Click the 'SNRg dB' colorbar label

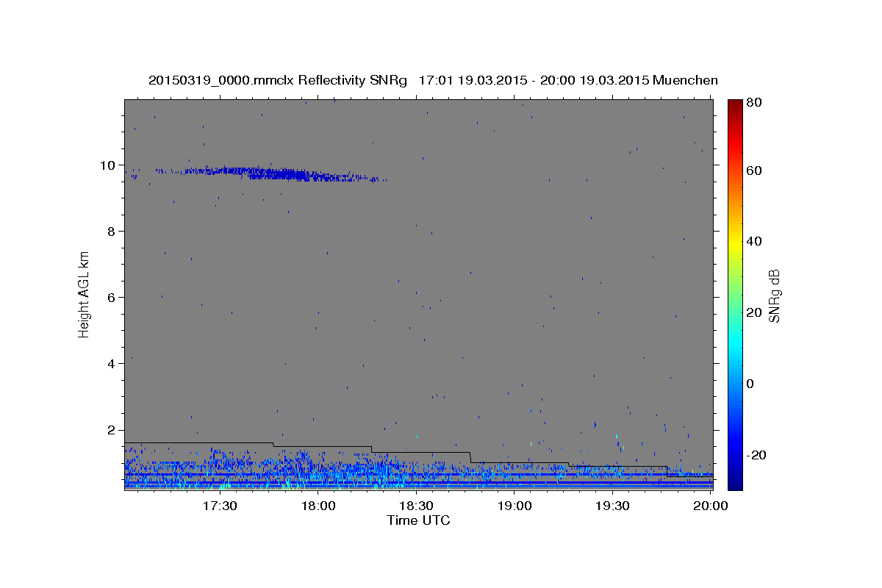click(x=774, y=295)
